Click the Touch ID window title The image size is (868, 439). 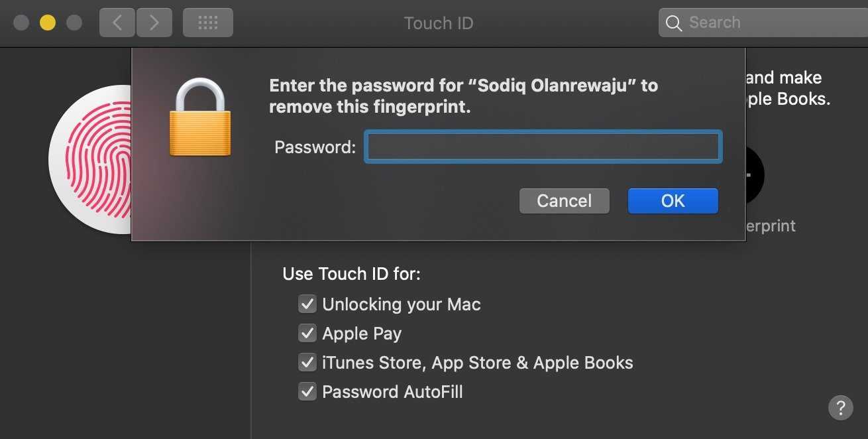point(439,23)
